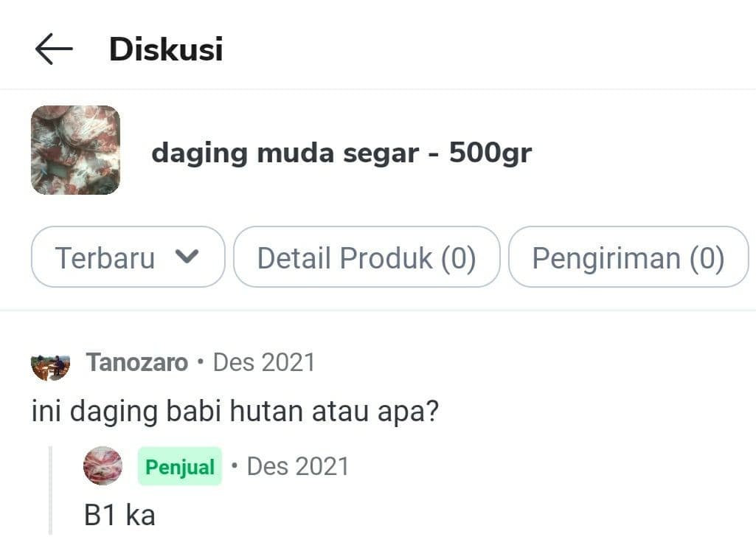
Task: Click the username Tanozaro
Action: pos(136,362)
